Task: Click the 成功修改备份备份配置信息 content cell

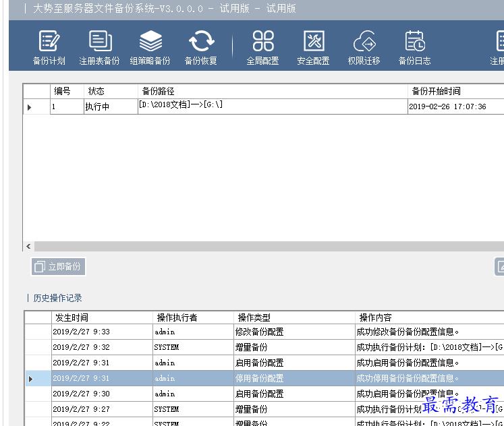Action: pos(430,332)
